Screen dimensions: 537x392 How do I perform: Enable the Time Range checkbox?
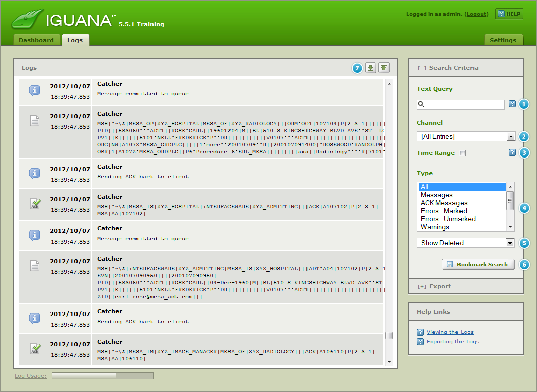[x=462, y=153]
